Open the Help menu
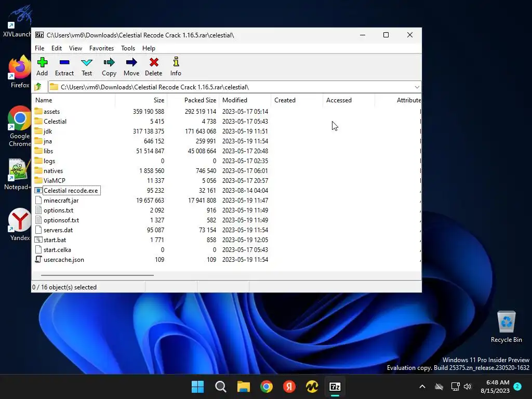Image resolution: width=532 pixels, height=399 pixels. tap(149, 48)
